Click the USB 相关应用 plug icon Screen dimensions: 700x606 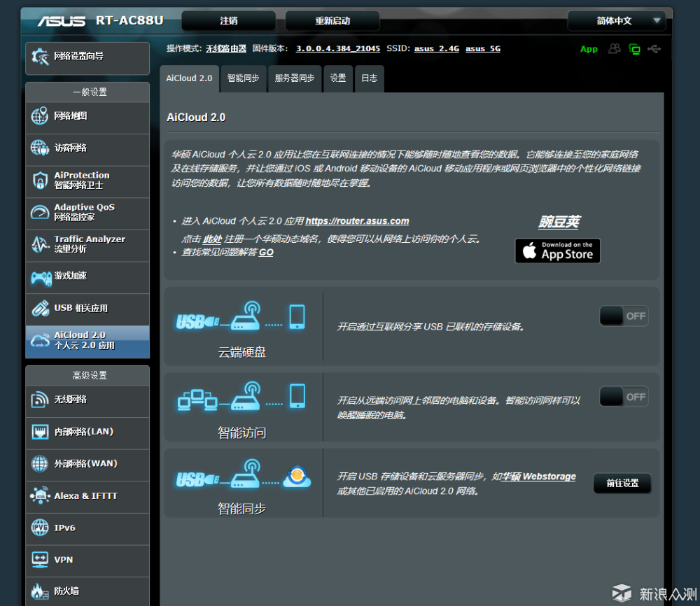pyautogui.click(x=40, y=308)
